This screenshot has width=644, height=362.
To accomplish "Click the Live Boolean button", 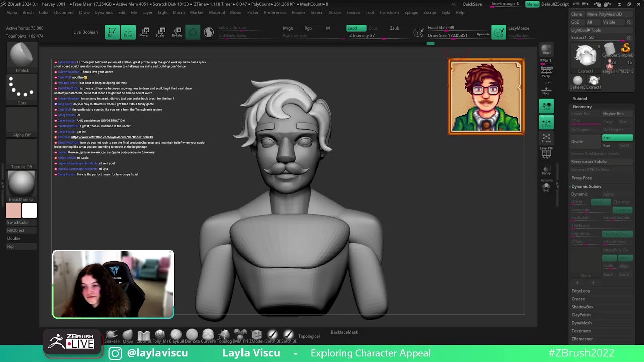I will (x=86, y=32).
